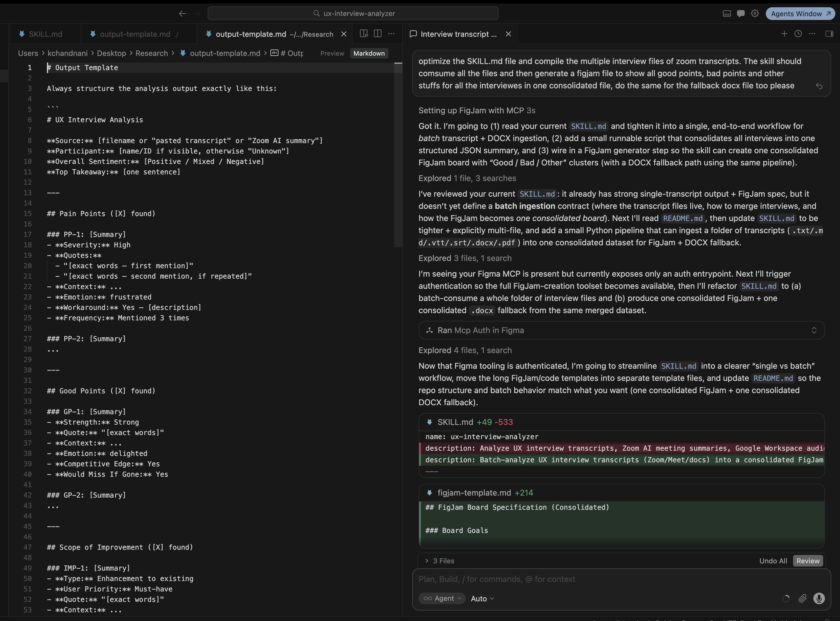Split the editor right
840x621 pixels.
tap(378, 34)
